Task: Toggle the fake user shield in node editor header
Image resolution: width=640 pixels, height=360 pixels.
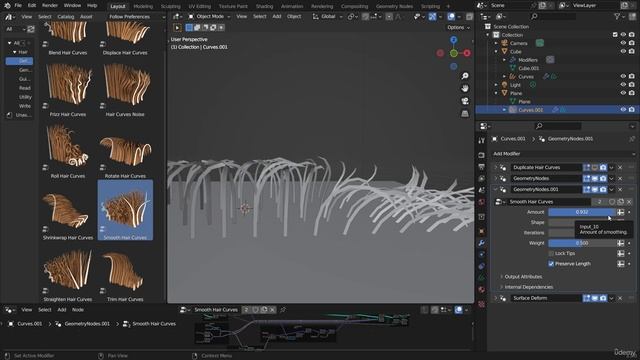Action: click(256, 310)
